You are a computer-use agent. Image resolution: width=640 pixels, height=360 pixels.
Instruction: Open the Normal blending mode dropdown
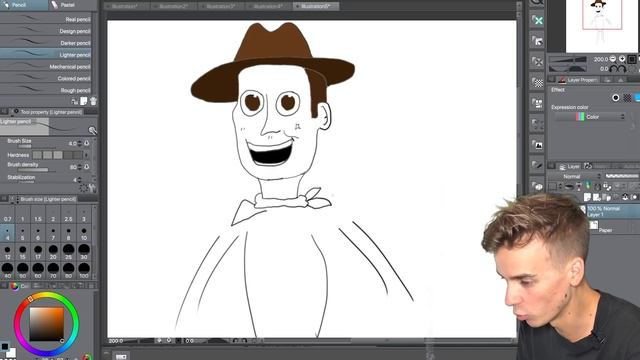576,176
